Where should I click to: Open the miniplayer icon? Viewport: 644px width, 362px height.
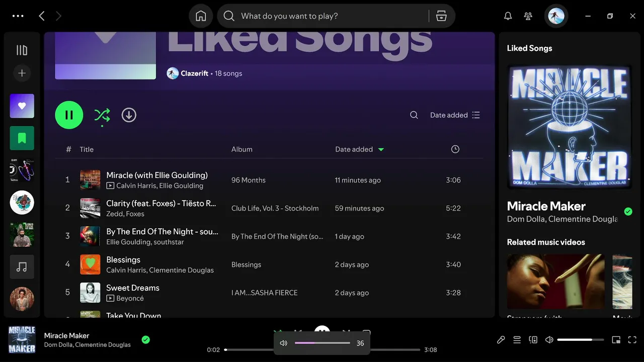tap(616, 340)
